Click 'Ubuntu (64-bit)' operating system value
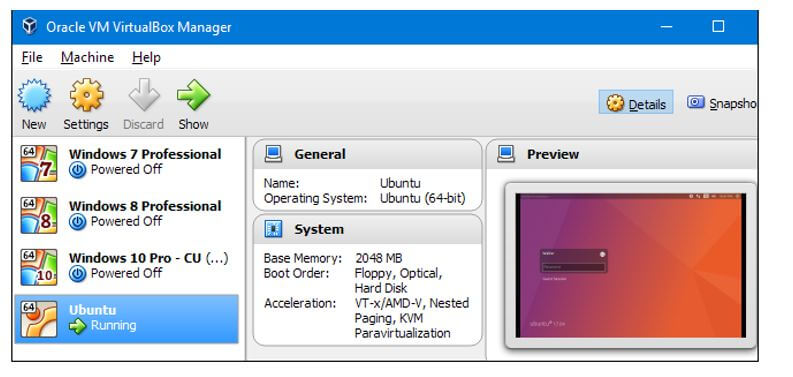 [x=422, y=198]
